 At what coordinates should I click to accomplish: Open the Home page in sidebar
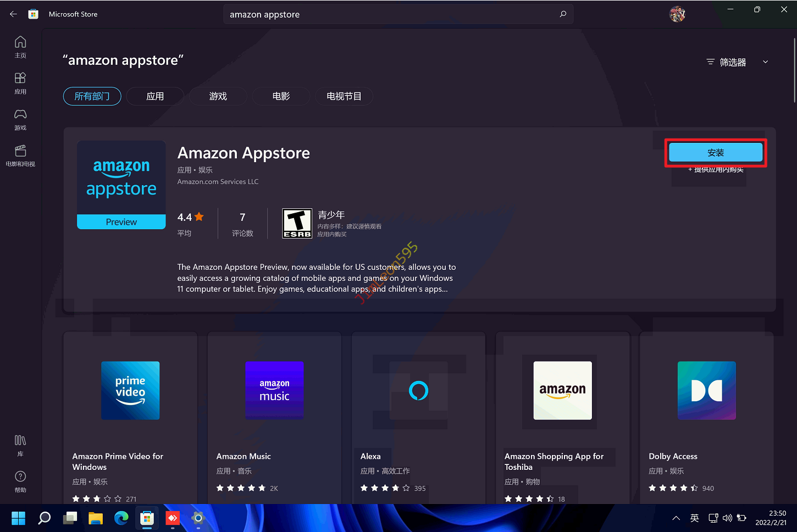point(20,47)
